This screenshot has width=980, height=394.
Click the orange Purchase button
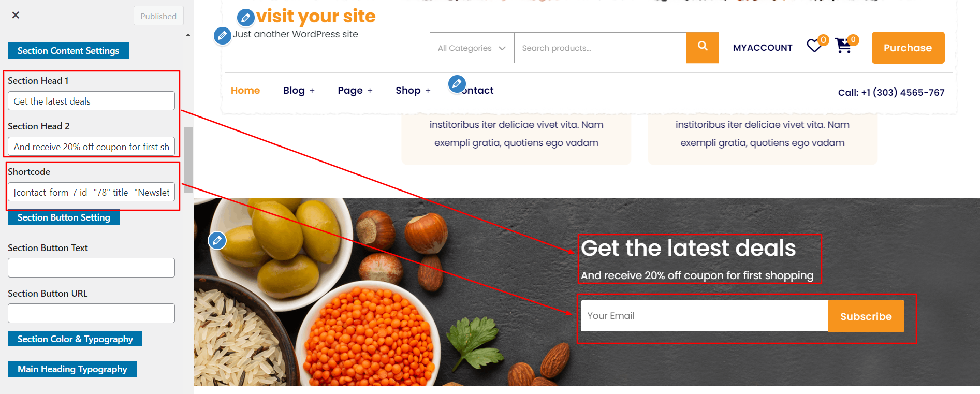click(908, 48)
